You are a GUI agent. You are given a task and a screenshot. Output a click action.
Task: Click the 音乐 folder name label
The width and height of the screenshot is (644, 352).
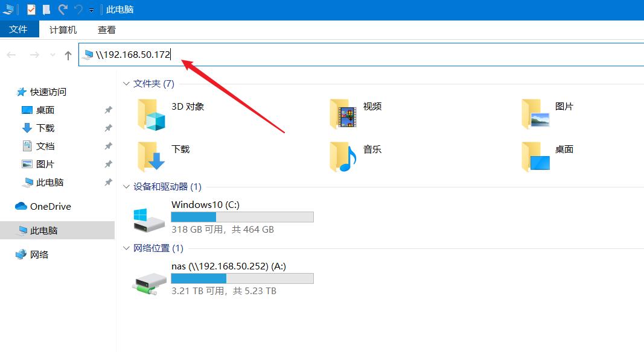tap(372, 149)
